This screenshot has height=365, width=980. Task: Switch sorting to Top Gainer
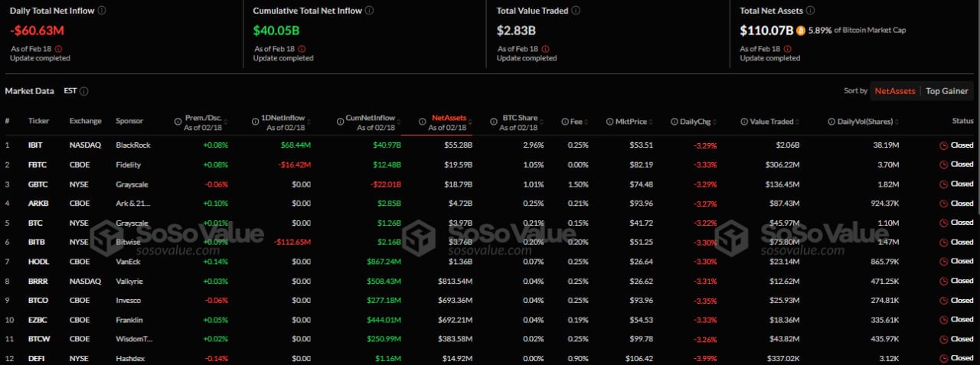point(947,90)
